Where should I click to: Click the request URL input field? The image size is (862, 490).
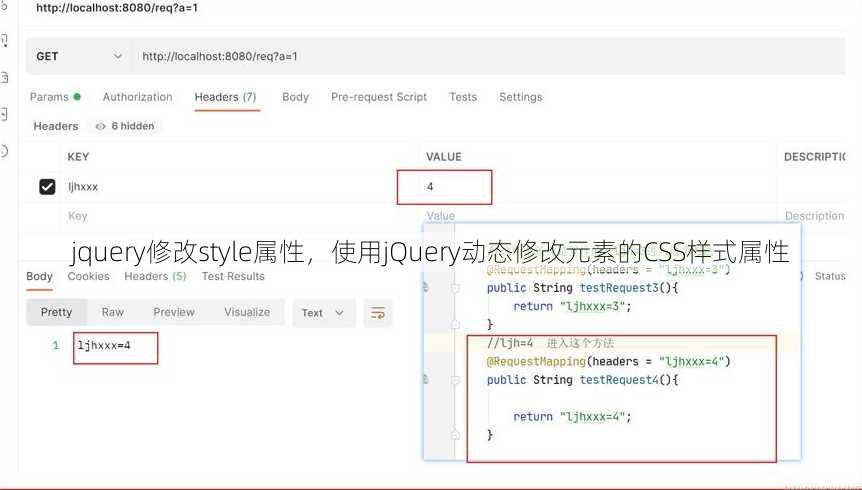488,56
